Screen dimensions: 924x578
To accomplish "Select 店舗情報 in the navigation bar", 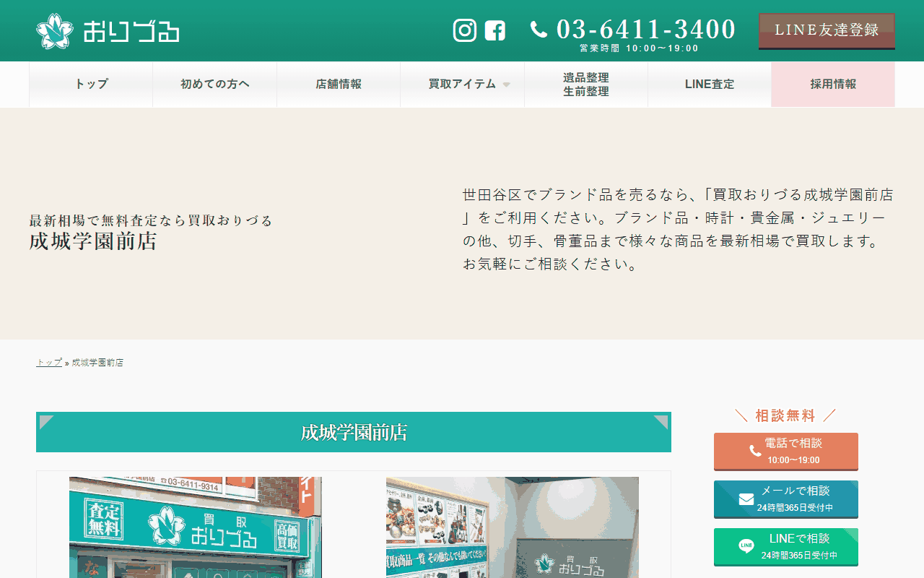I will click(x=339, y=85).
